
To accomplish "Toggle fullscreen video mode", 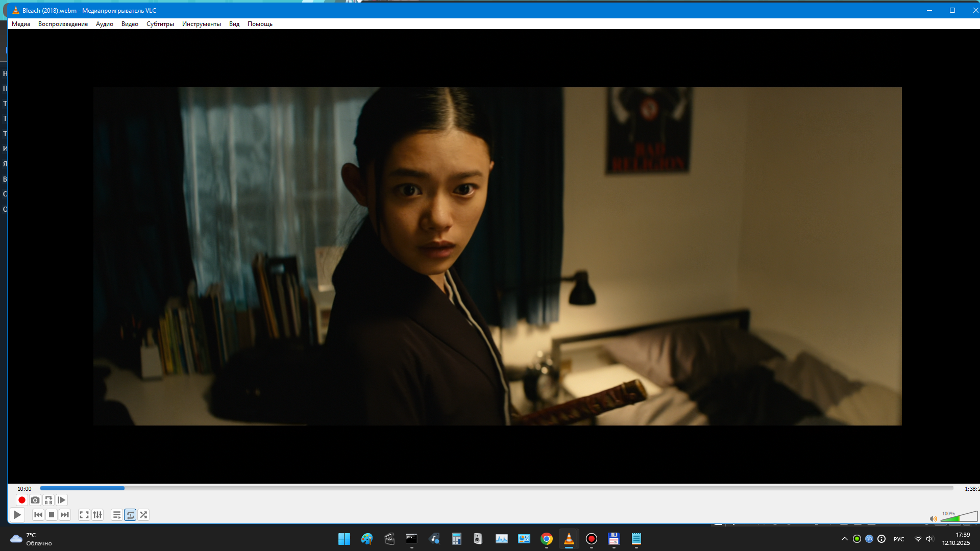I will pyautogui.click(x=84, y=515).
